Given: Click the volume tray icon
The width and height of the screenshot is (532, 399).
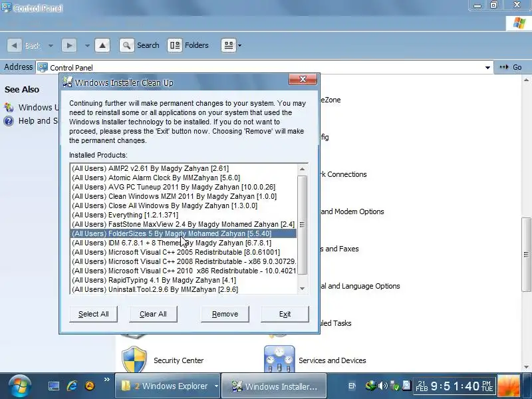Looking at the screenshot, I should click(x=382, y=386).
